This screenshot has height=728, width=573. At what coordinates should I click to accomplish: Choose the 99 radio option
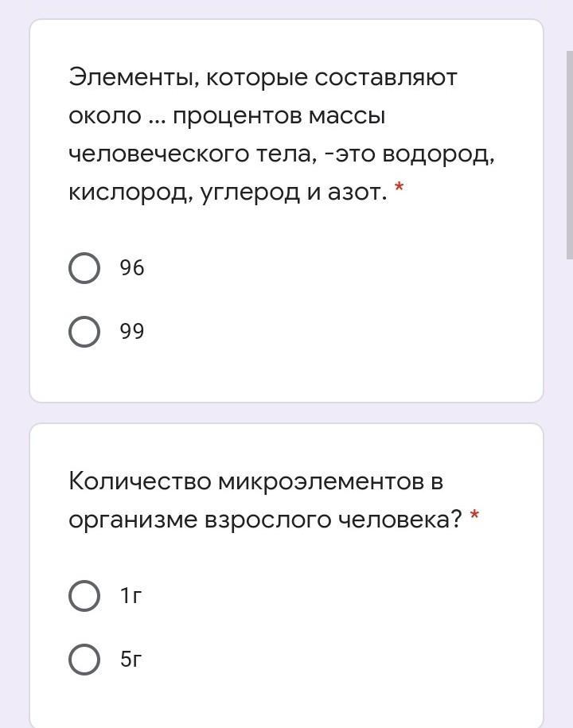coord(84,332)
